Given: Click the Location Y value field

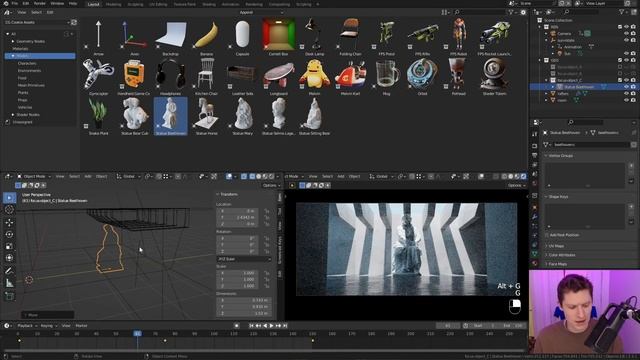Looking at the screenshot, I should coord(238,218).
